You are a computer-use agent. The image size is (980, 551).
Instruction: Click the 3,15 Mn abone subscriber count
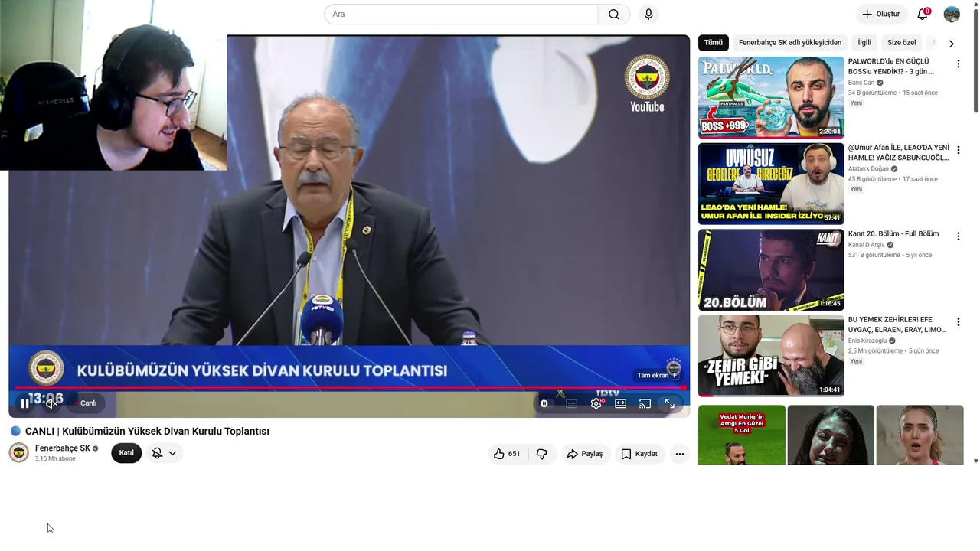(55, 459)
